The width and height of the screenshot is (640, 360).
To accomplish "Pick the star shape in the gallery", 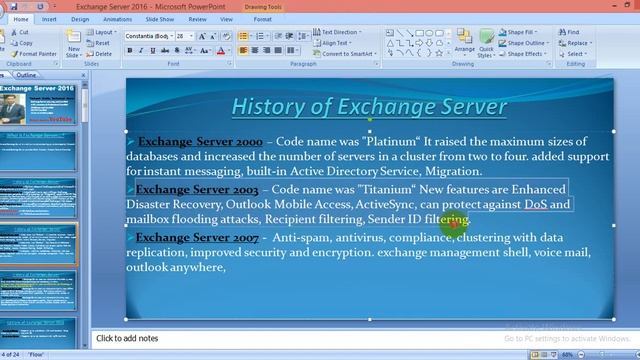I will [439, 53].
